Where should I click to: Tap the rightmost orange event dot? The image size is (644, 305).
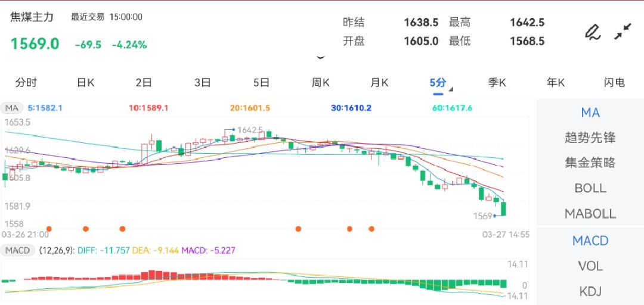371,229
